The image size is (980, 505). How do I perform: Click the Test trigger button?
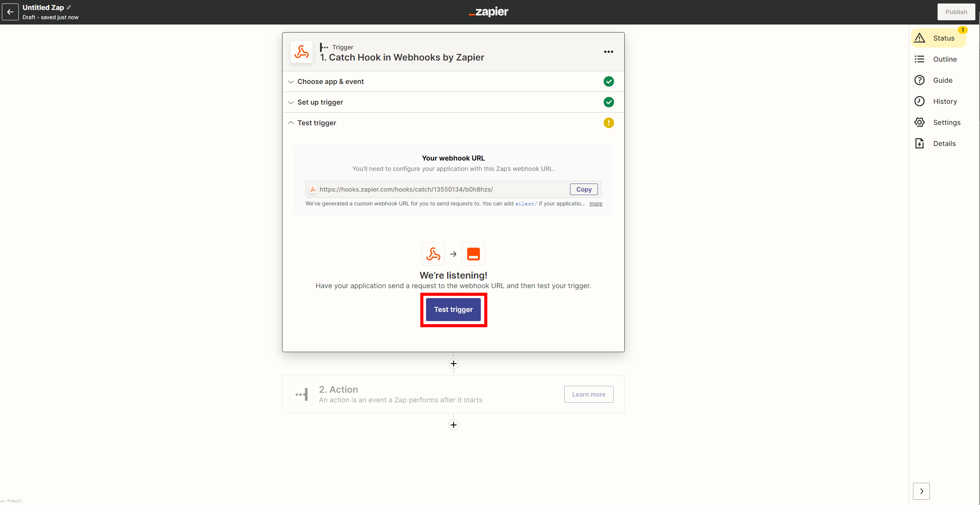pyautogui.click(x=453, y=310)
